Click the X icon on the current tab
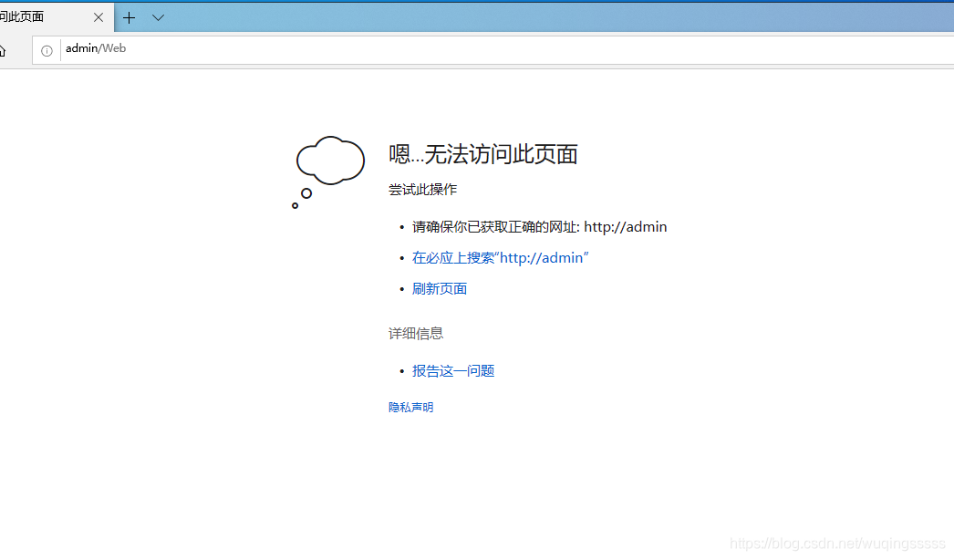Image resolution: width=954 pixels, height=560 pixels. (x=99, y=16)
